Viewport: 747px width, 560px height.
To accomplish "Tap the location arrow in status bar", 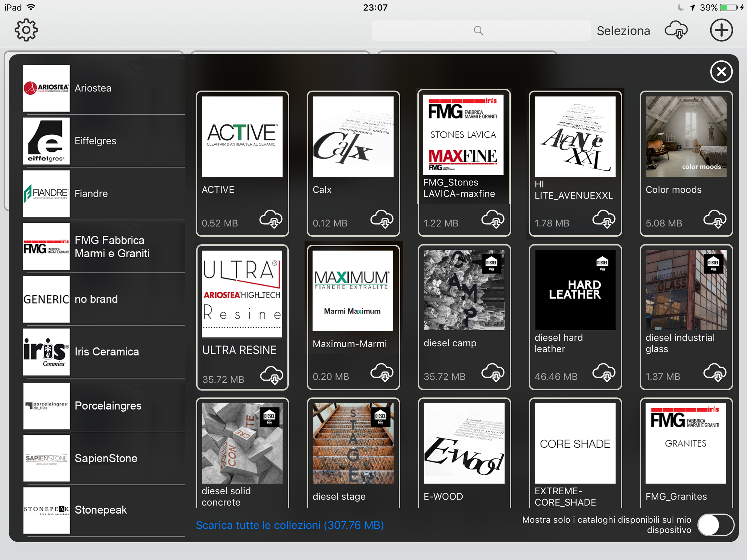I will pyautogui.click(x=692, y=7).
